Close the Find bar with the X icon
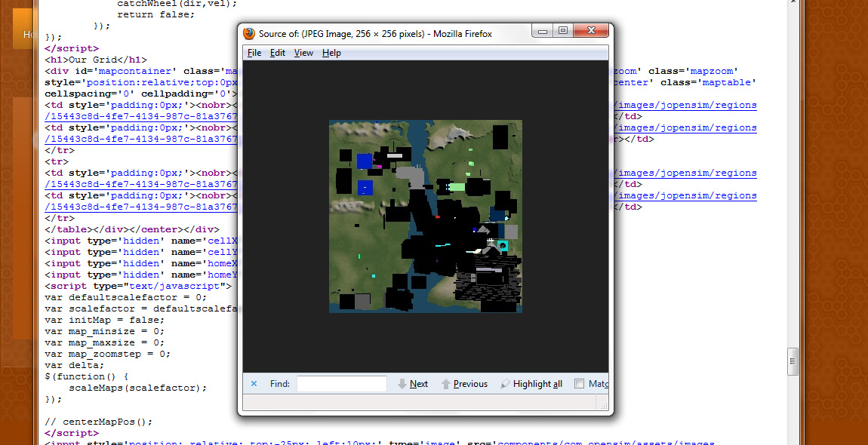 254,384
